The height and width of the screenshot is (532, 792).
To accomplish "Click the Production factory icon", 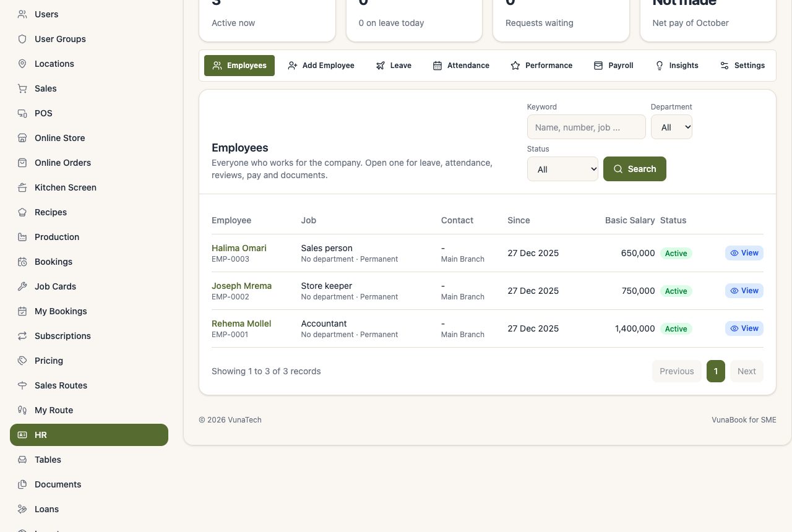I will tap(22, 237).
